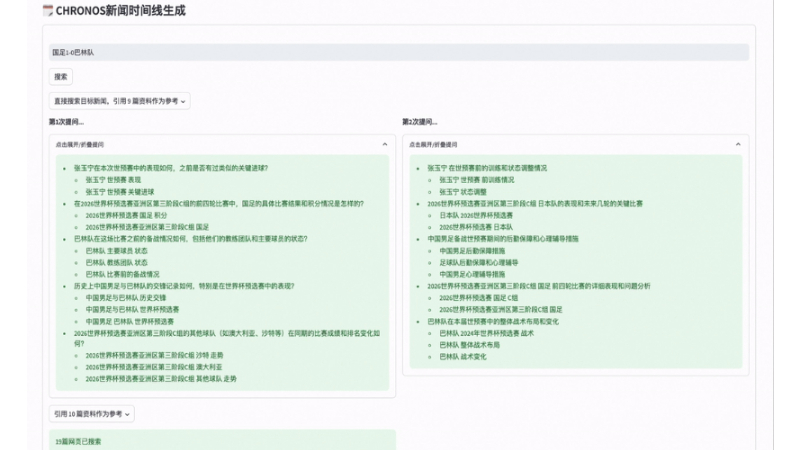This screenshot has height=450, width=800.
Task: Select question 日本队的表现和未来几轮的关键比赛
Action: pos(535,204)
